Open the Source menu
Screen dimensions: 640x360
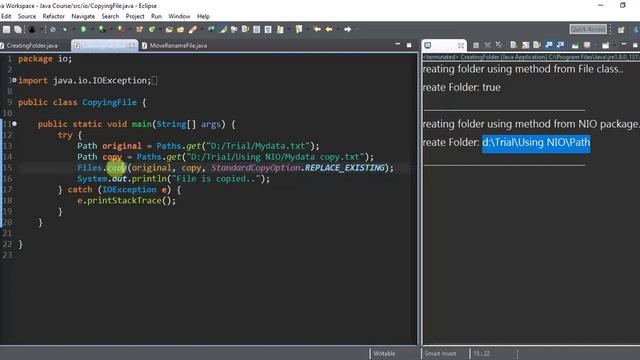(27, 16)
